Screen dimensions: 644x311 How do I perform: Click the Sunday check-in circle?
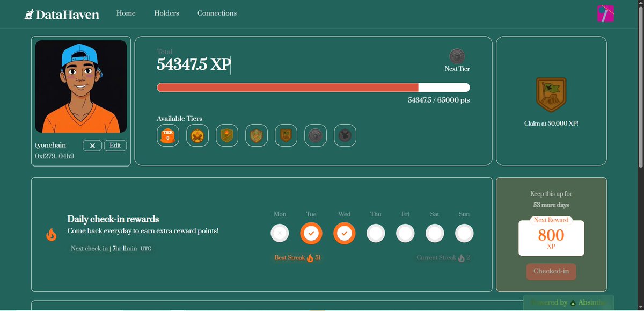[464, 233]
